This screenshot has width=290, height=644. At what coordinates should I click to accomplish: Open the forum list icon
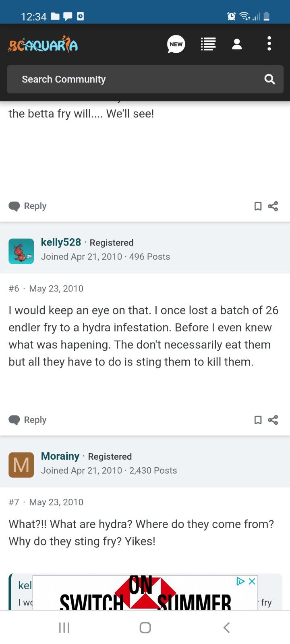208,44
